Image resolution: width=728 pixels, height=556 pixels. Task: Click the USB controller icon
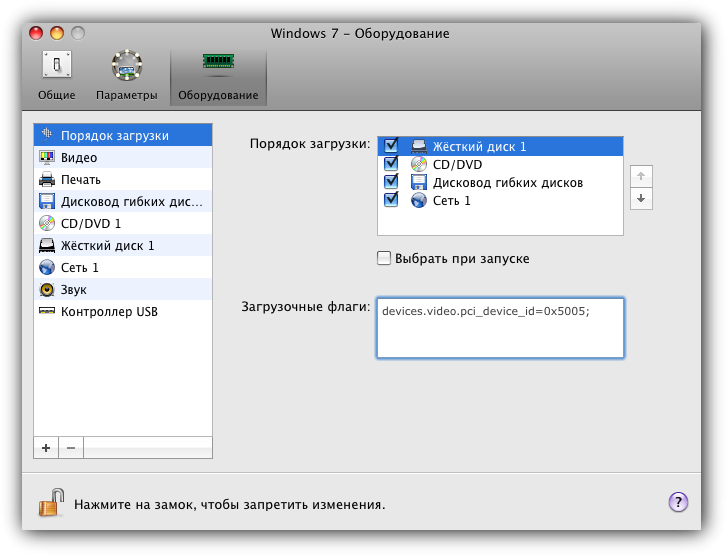click(47, 311)
